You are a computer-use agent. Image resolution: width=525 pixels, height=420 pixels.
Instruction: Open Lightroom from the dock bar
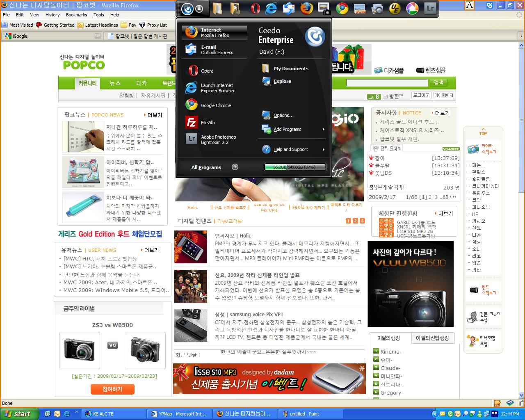pyautogui.click(x=429, y=9)
